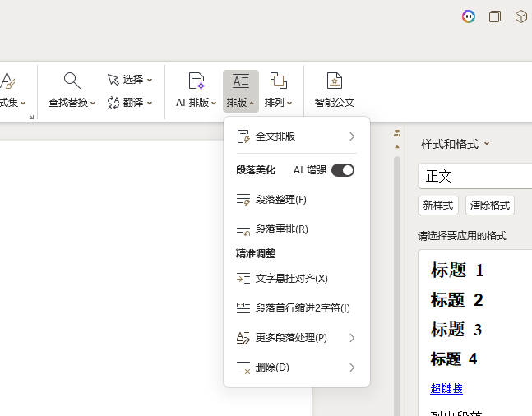Apply the 标题 3 style

click(x=456, y=330)
